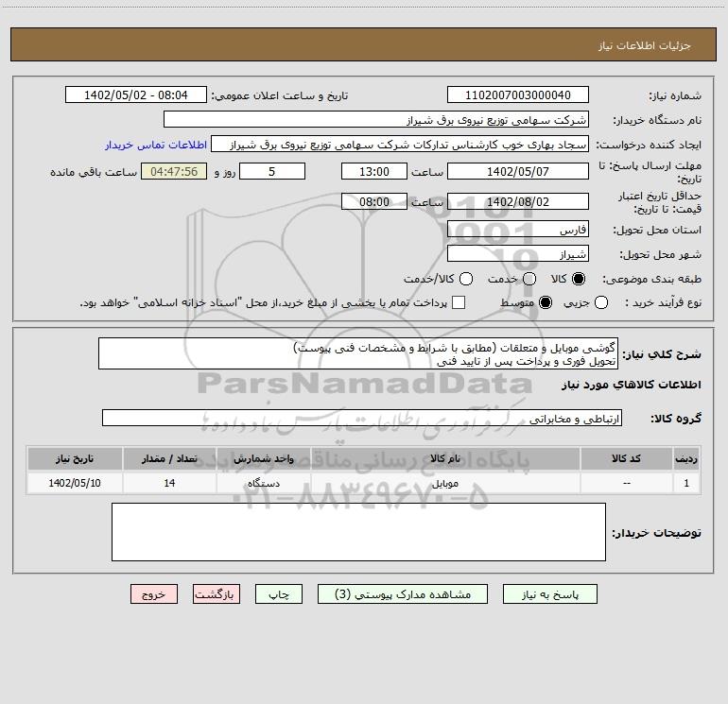Toggle the اسناد خزانه اسلامی payment checkbox
Image resolution: width=728 pixels, height=704 pixels.
[459, 302]
